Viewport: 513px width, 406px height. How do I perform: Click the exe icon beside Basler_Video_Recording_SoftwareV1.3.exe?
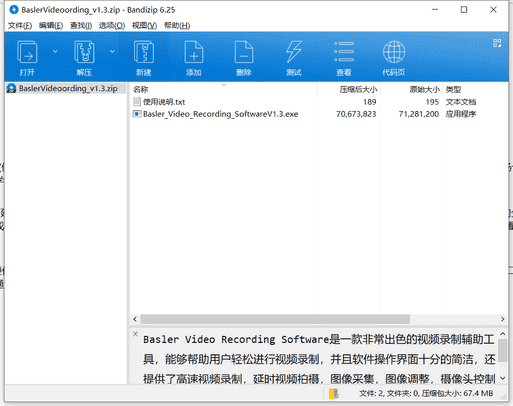137,114
